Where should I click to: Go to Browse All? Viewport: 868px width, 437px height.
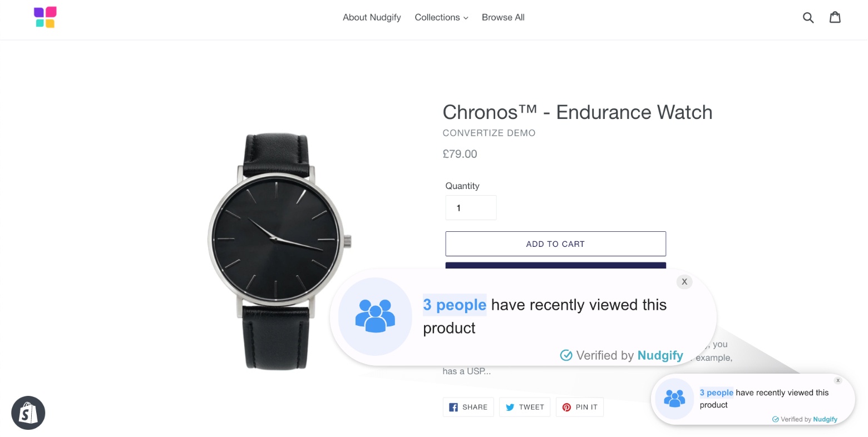tap(503, 18)
